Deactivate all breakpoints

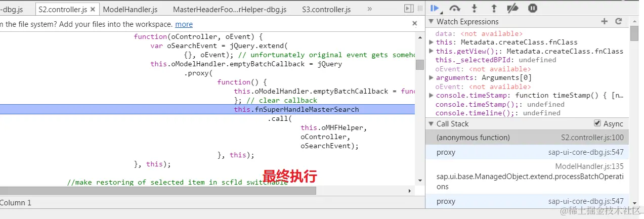click(x=513, y=8)
